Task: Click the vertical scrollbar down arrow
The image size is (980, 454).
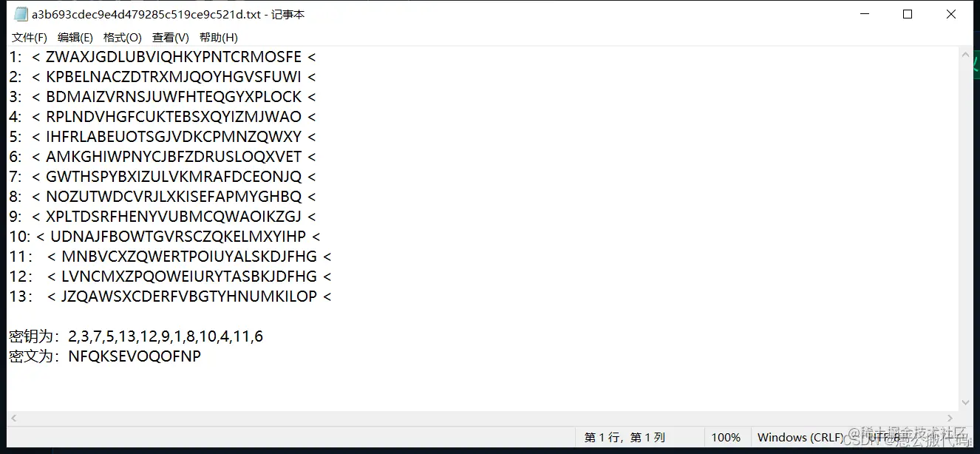Action: [965, 403]
